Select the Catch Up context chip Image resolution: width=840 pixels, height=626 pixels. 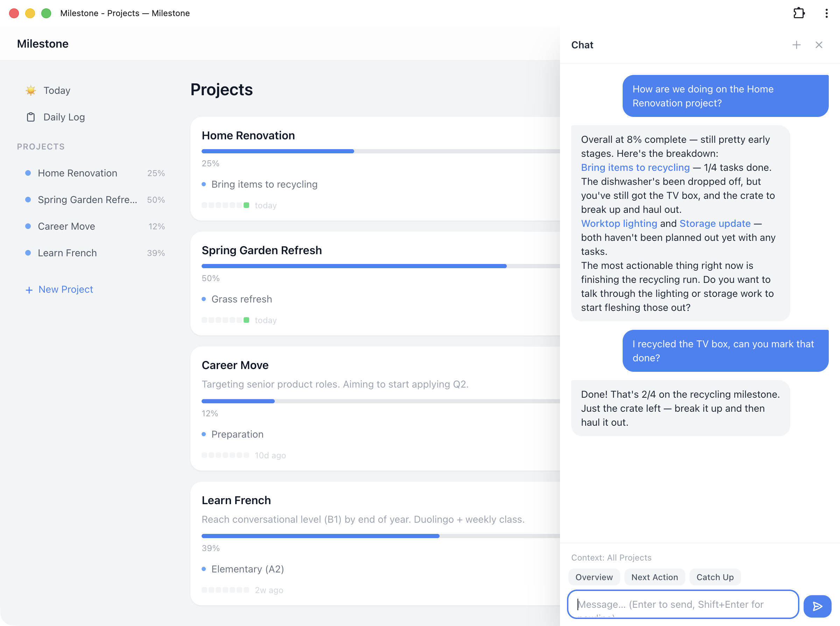click(x=715, y=577)
